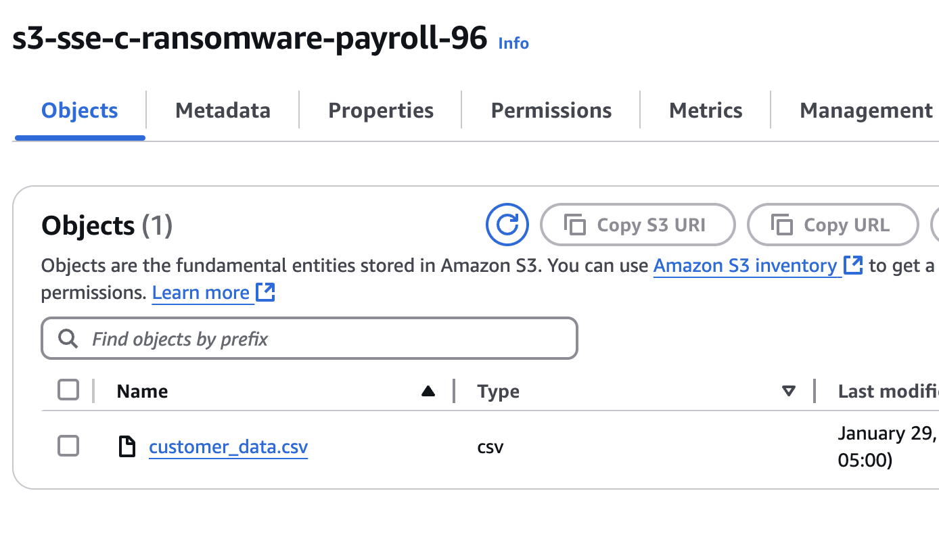Click the Last modified column header

[x=886, y=391]
